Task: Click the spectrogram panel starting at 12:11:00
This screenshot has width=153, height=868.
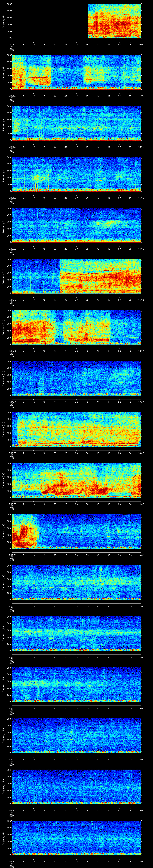Action: click(x=77, y=123)
